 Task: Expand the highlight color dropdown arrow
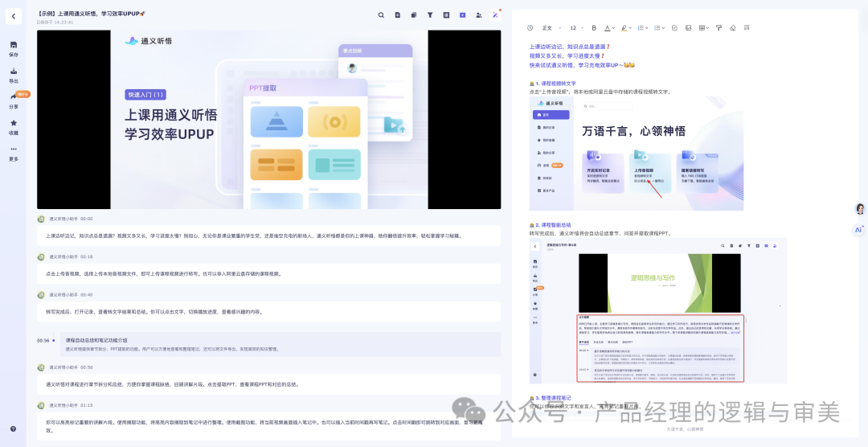coord(631,27)
